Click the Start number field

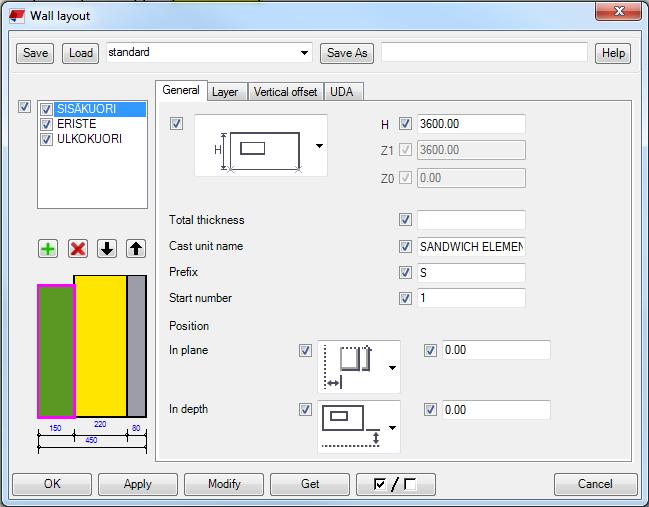pos(471,298)
